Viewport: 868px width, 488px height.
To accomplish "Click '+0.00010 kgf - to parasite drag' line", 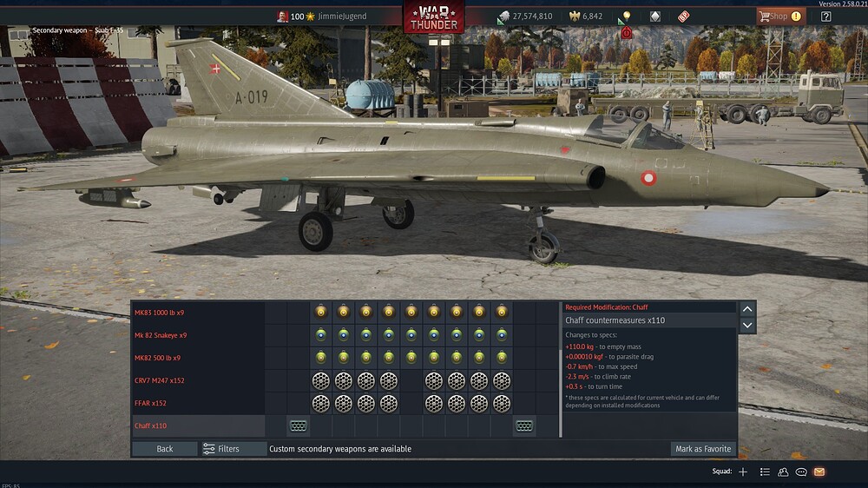I will coord(609,357).
